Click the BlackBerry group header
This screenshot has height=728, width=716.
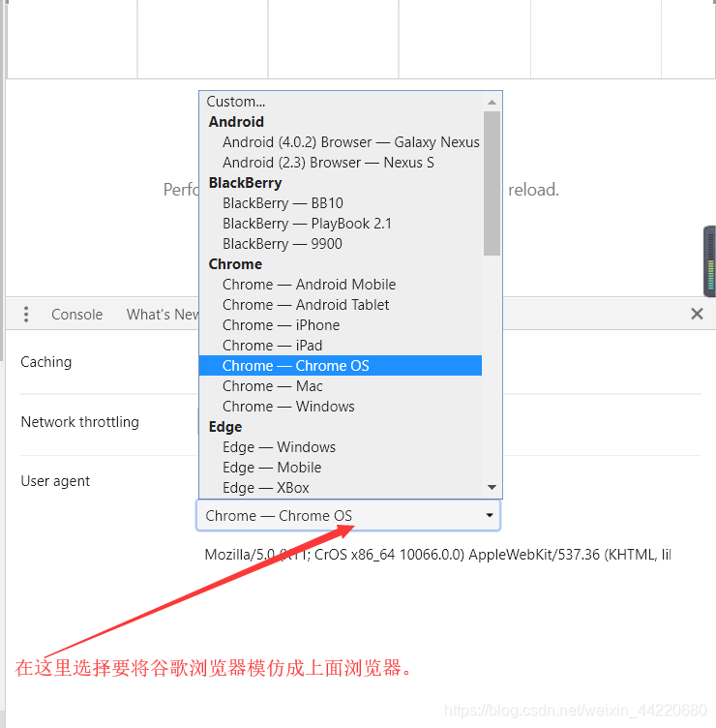click(x=245, y=183)
